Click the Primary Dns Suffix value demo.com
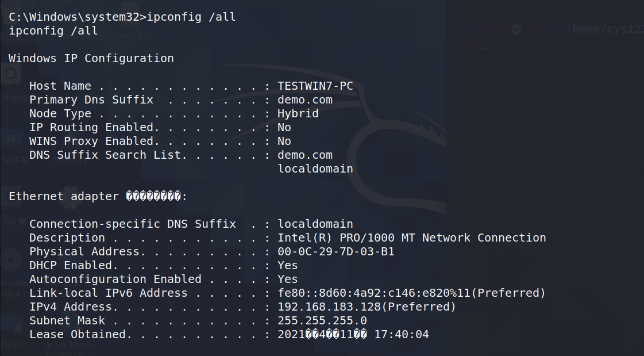Viewport: 644px width, 356px height. pos(305,99)
